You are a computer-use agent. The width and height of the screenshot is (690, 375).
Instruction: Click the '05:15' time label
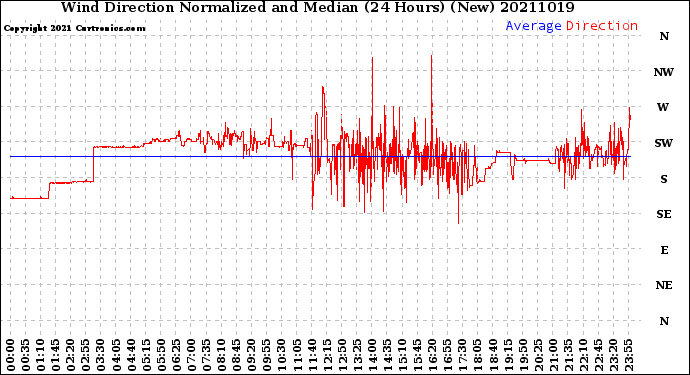click(146, 355)
